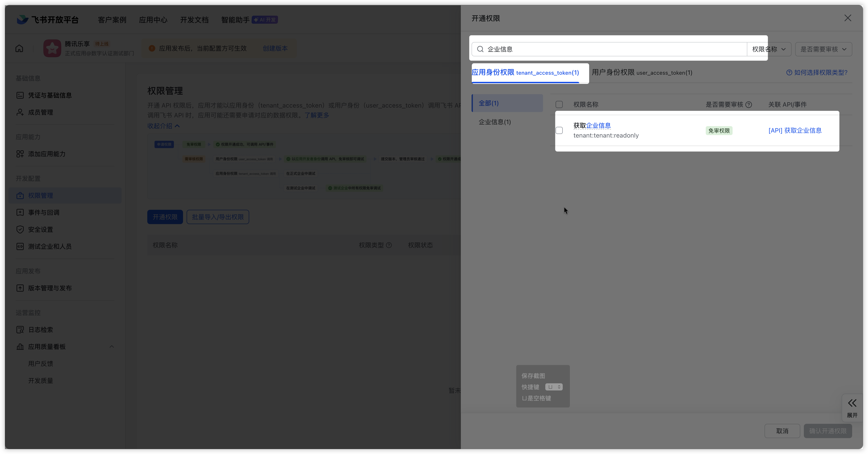
Task: Click the 腾讯乐享 app star icon
Action: [x=52, y=49]
